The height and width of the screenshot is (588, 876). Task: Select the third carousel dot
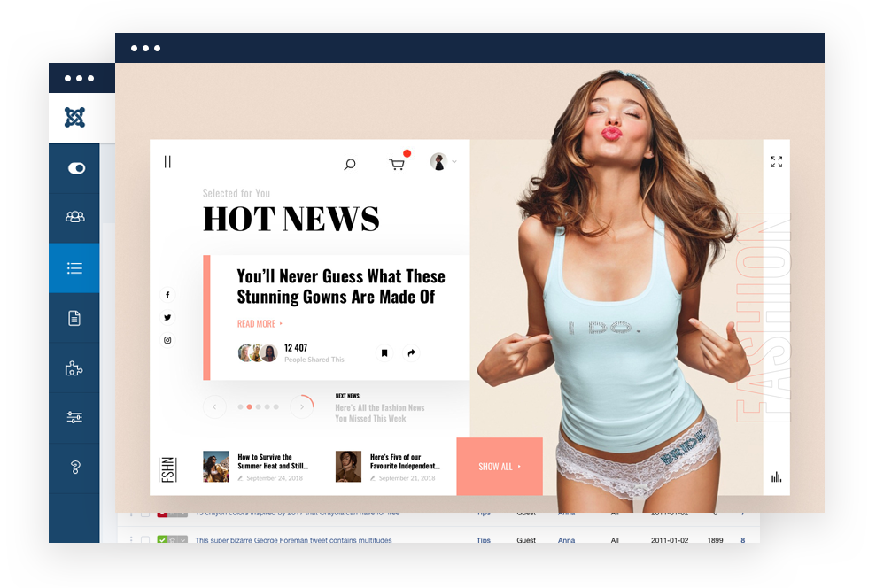click(258, 407)
